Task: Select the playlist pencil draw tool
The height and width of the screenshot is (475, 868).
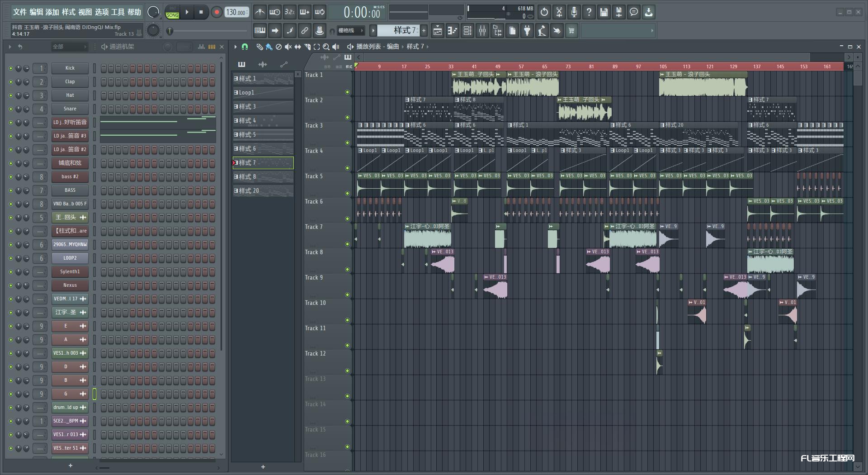Action: point(259,47)
